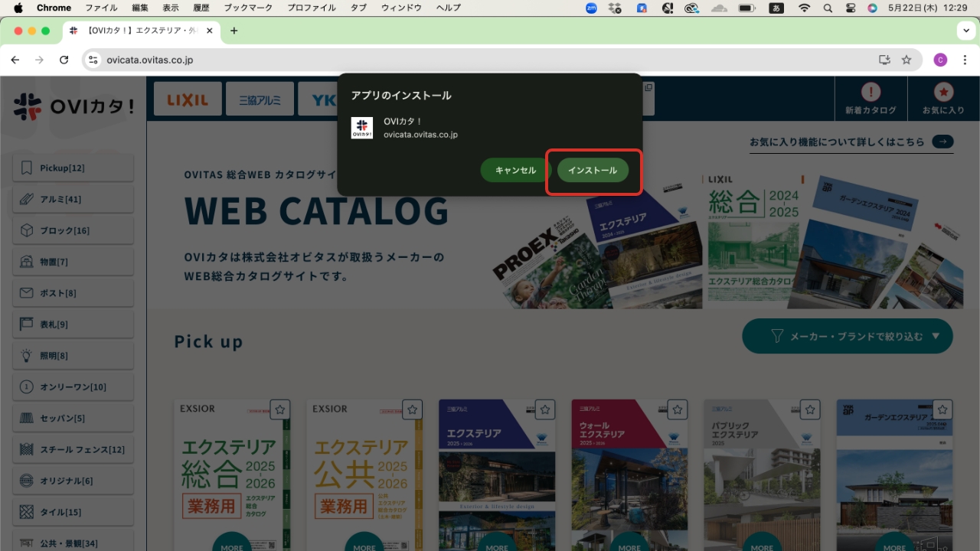
Task: Click the Install button in the dialog
Action: pyautogui.click(x=593, y=170)
